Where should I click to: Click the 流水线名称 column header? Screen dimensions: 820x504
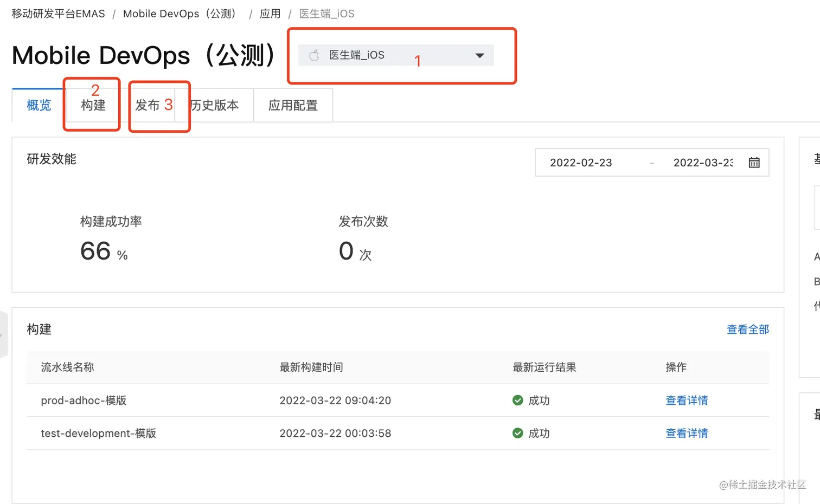click(68, 367)
